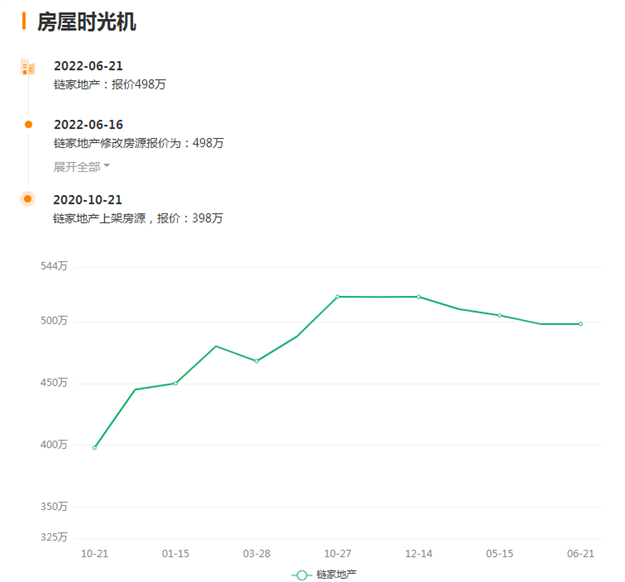Click the 10-21 x-axis label
This screenshot has height=582, width=625.
[94, 554]
